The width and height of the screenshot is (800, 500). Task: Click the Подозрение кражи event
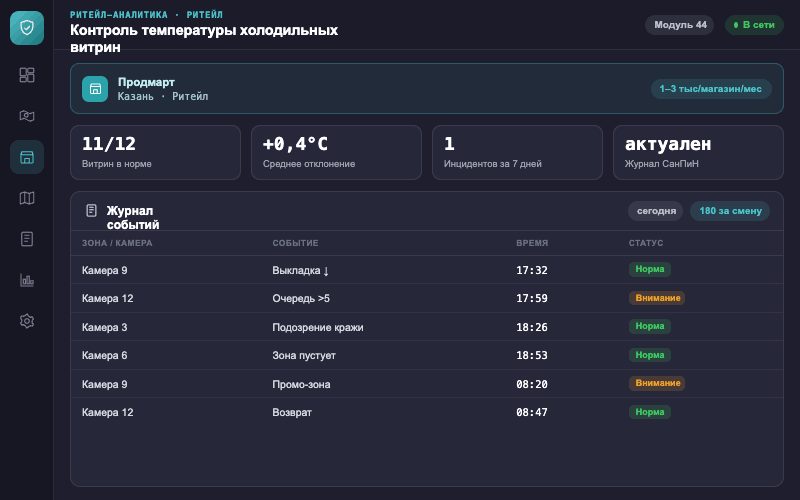point(317,327)
